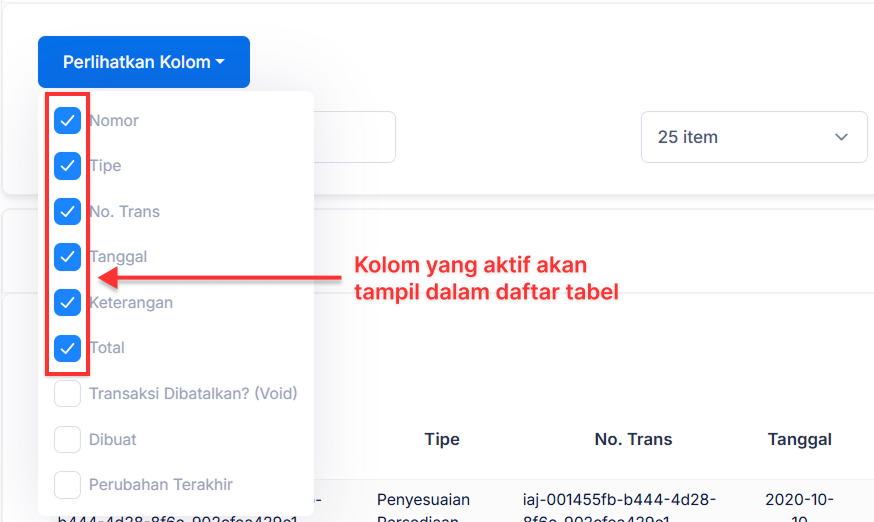Open the Perlihatkan Kolom dropdown button
The width and height of the screenshot is (874, 522).
(144, 62)
